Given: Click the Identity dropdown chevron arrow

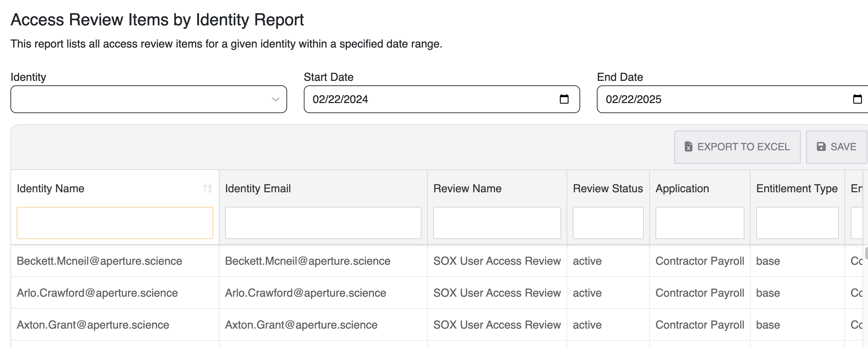Looking at the screenshot, I should (x=275, y=100).
